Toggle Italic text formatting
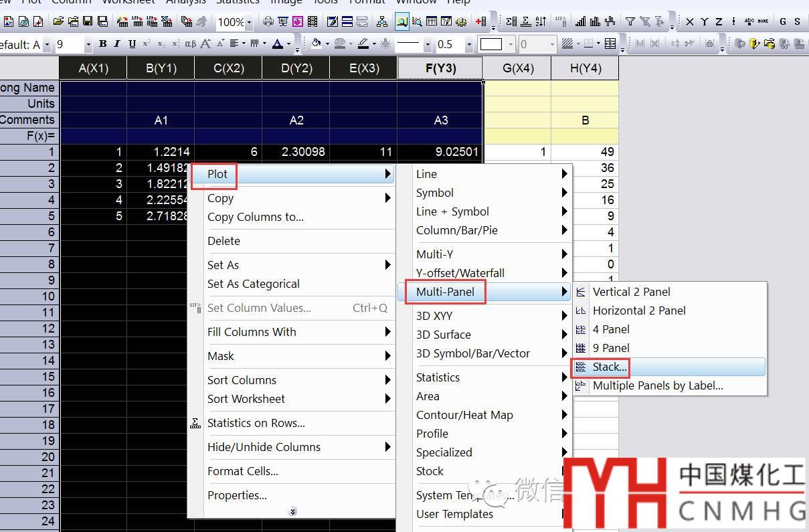 tap(117, 44)
